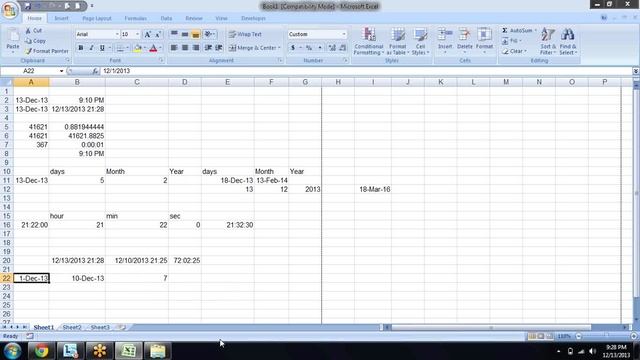The image size is (640, 360).
Task: Click Decrease Decimal icon
Action: tap(342, 48)
